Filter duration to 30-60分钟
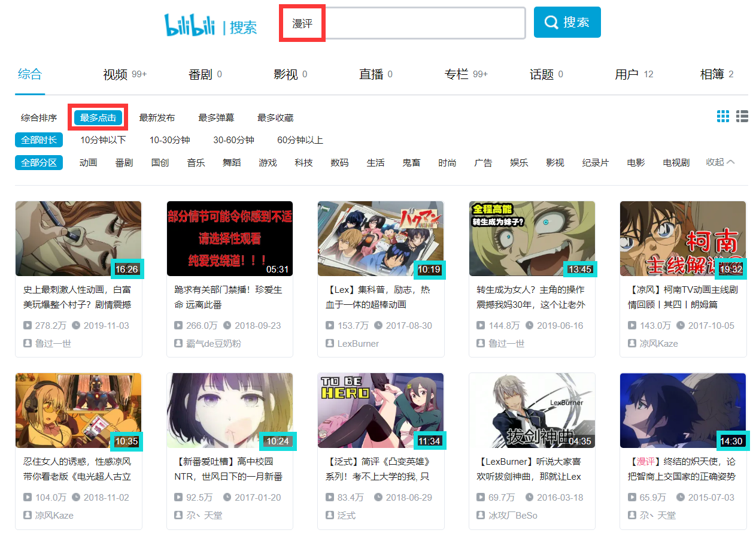756x539 pixels. point(234,140)
